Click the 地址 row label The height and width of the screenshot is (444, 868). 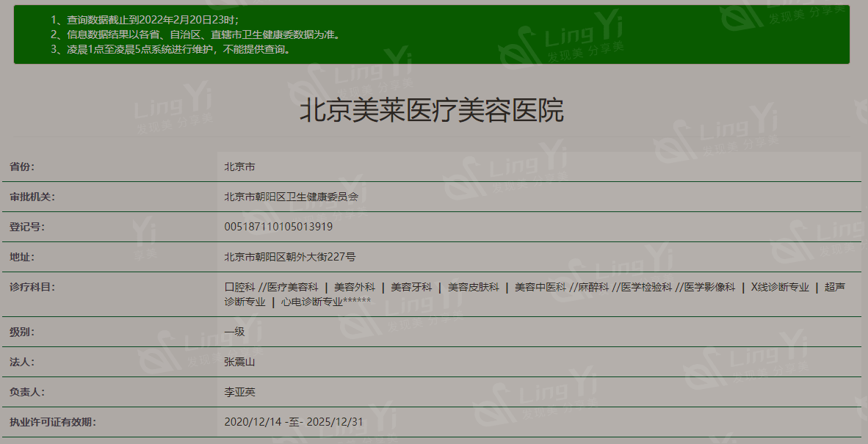[22, 257]
